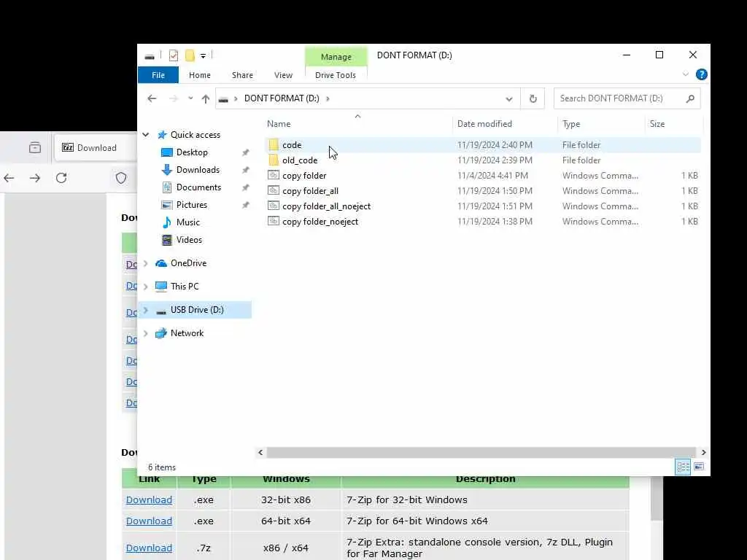Screen dimensions: 747x560
Task: Open Quick access in navigation pane
Action: pos(196,135)
